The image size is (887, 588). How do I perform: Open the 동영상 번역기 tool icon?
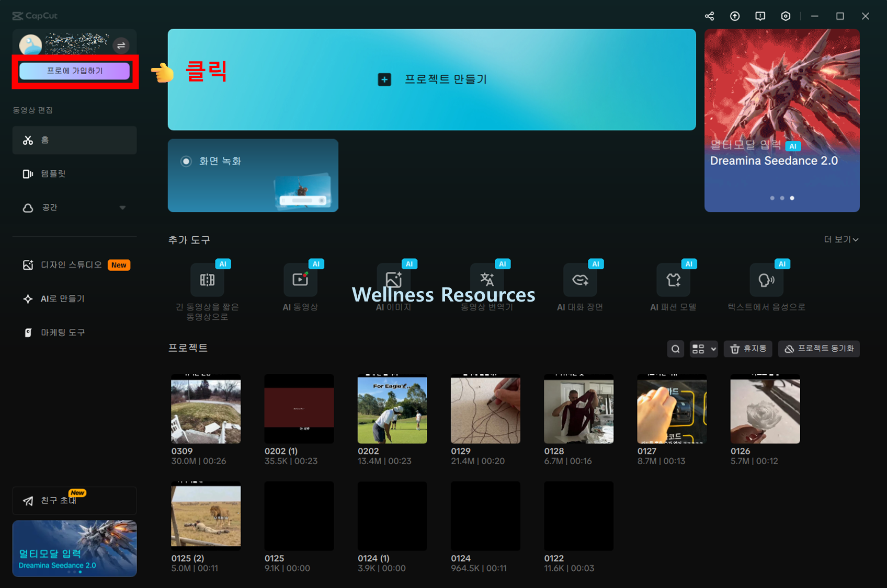click(x=487, y=280)
